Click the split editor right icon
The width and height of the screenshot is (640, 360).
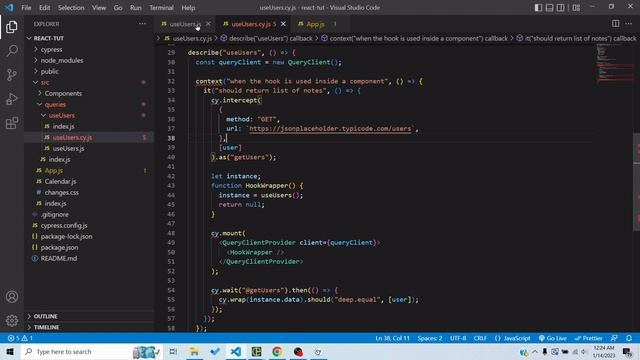coord(616,24)
